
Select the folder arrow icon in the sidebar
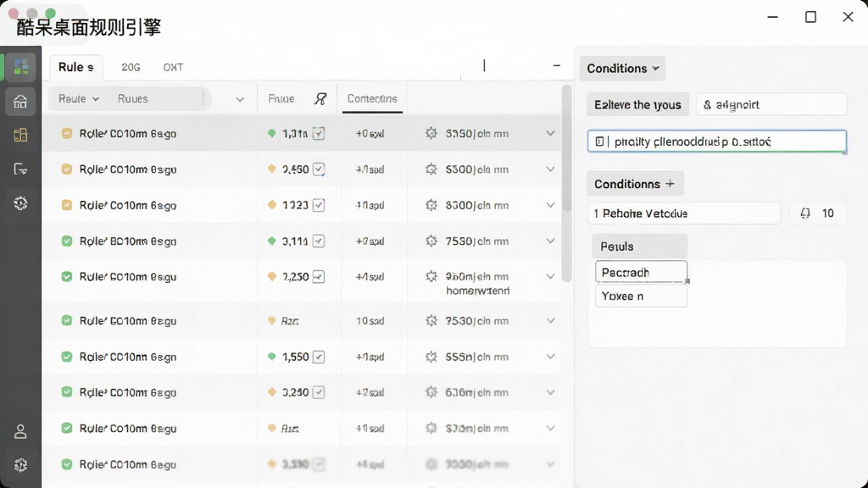point(20,169)
